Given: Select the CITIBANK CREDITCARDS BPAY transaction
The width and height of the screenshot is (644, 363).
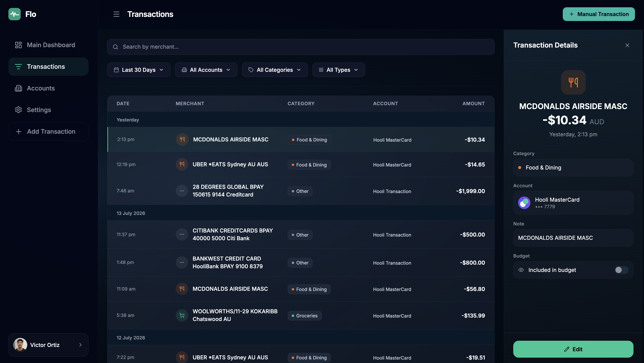Looking at the screenshot, I should (301, 234).
